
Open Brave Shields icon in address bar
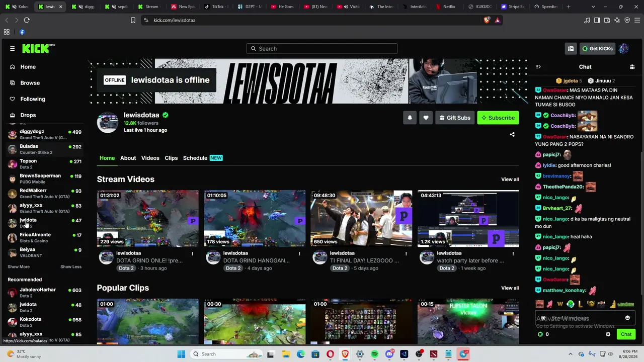(x=487, y=20)
